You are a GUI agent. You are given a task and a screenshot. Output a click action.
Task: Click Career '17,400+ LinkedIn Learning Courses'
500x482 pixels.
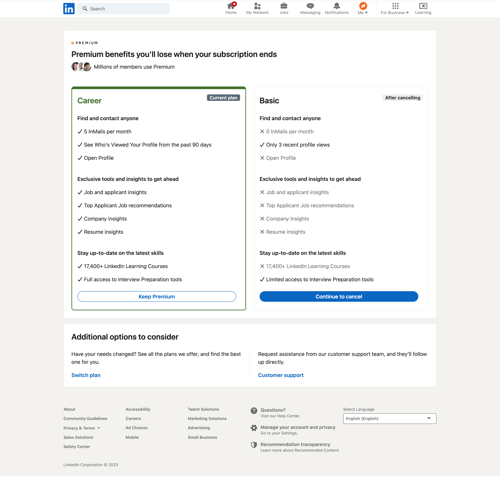point(126,266)
